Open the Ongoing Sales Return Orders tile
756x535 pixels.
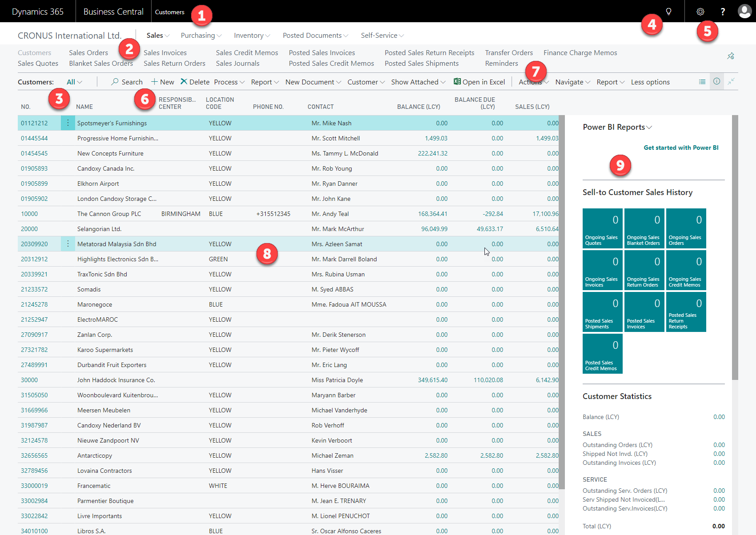pos(644,270)
